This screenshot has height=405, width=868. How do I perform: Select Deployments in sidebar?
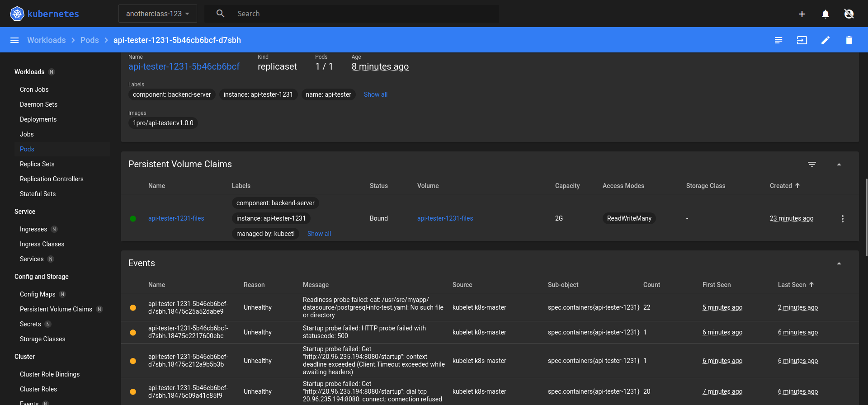tap(38, 119)
